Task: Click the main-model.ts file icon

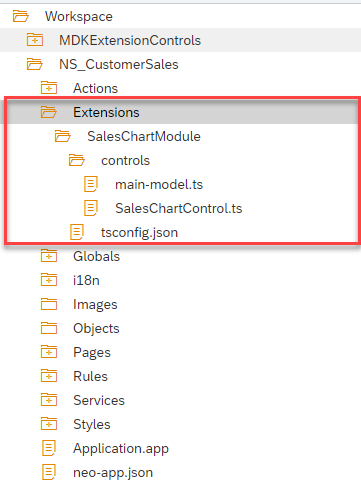Action: point(91,184)
